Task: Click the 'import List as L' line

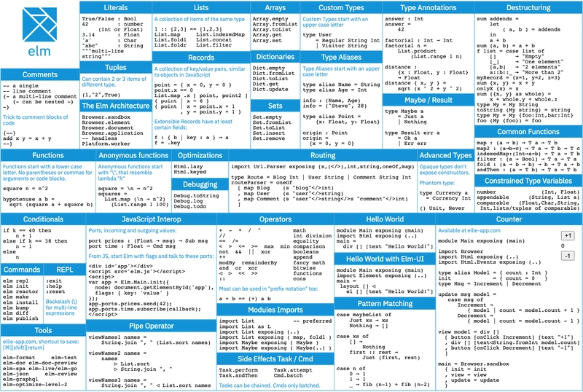Action: (245, 326)
